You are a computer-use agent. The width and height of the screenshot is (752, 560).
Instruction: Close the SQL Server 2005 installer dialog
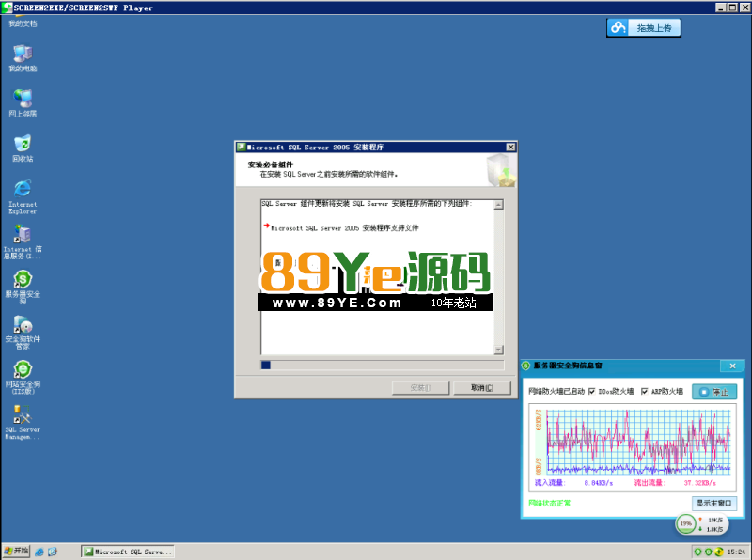(x=510, y=148)
